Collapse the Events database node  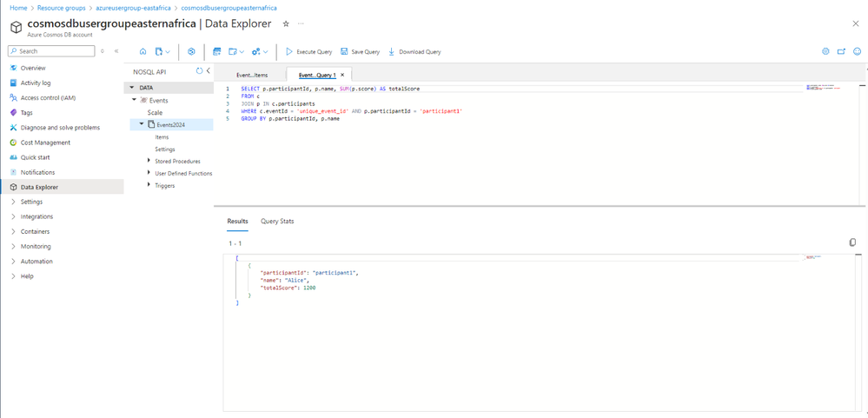pyautogui.click(x=134, y=100)
